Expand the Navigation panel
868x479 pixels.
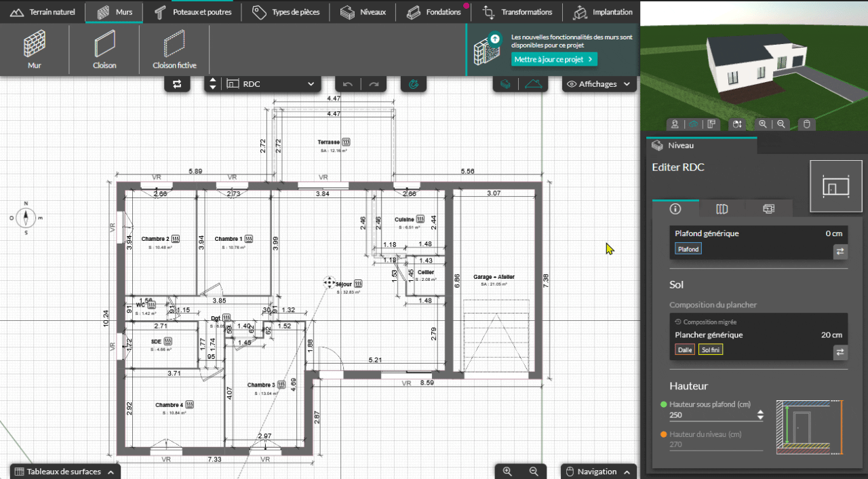(599, 472)
